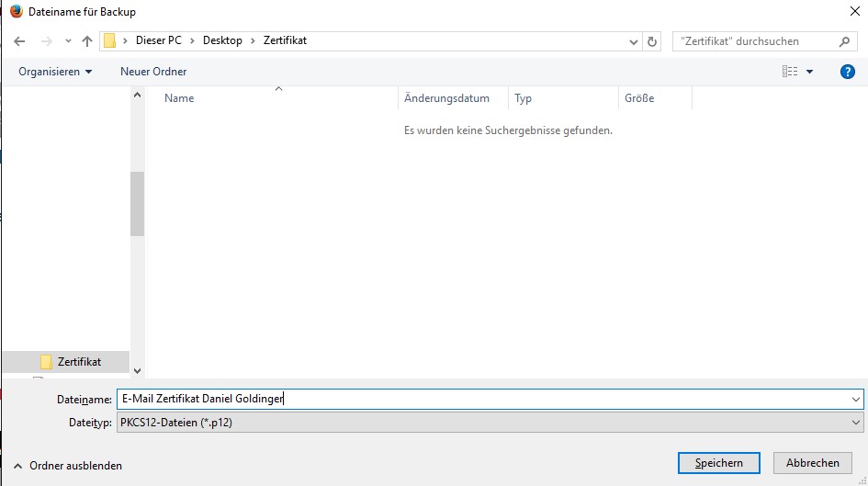The image size is (868, 486).
Task: Refresh the folder view
Action: tap(652, 41)
